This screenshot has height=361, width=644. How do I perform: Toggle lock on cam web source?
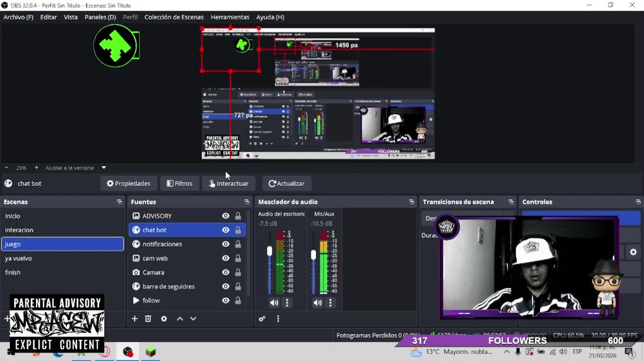pyautogui.click(x=238, y=258)
